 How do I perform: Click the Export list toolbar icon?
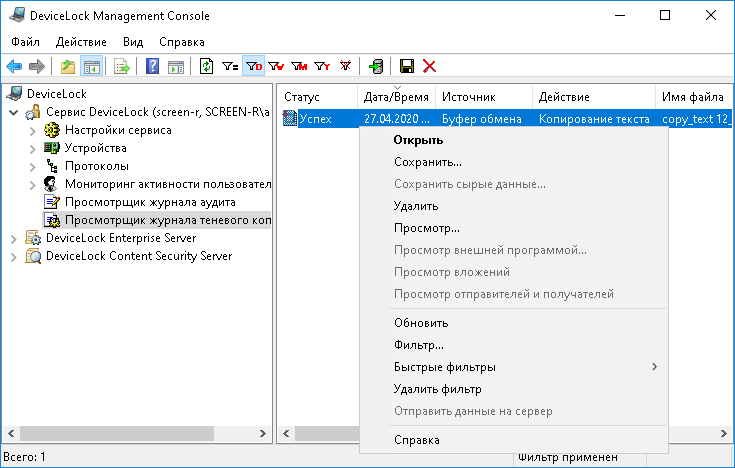121,66
